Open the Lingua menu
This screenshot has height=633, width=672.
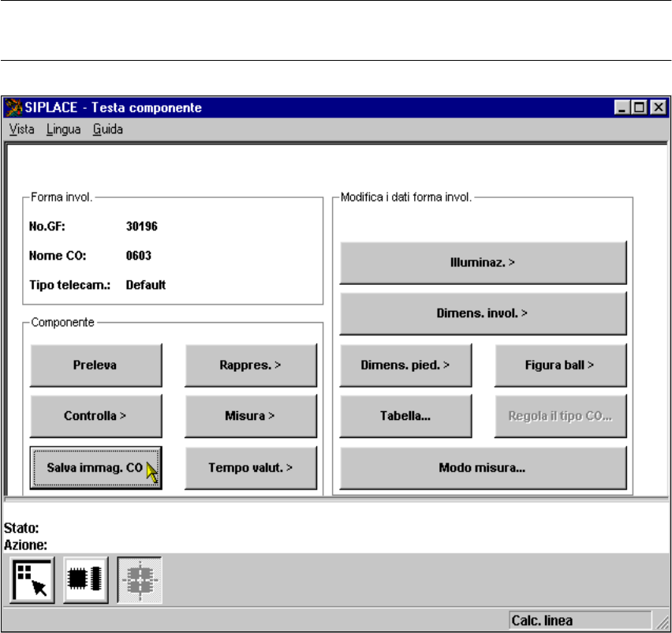pyautogui.click(x=63, y=129)
